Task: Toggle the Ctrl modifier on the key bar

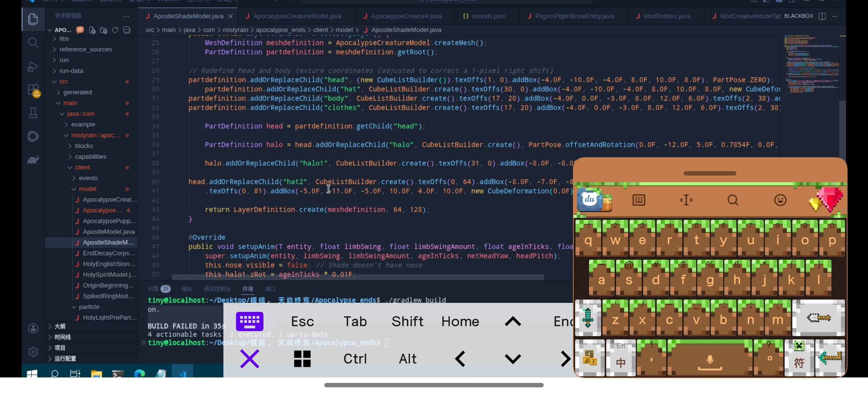Action: click(355, 358)
